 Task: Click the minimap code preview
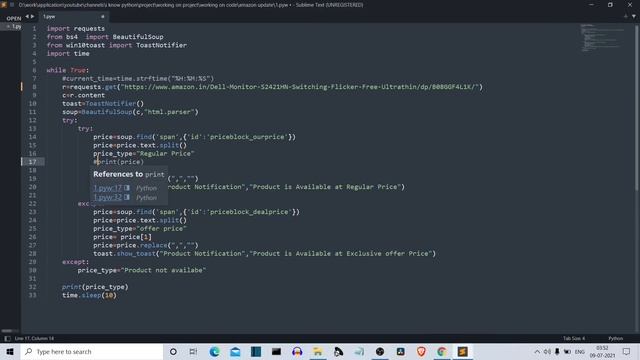pos(602,38)
